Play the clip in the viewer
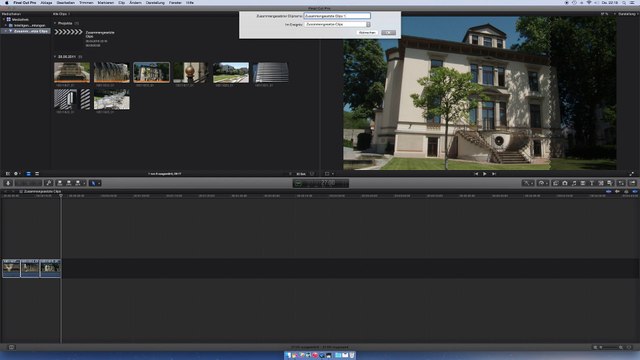The width and height of the screenshot is (640, 360). click(x=484, y=174)
